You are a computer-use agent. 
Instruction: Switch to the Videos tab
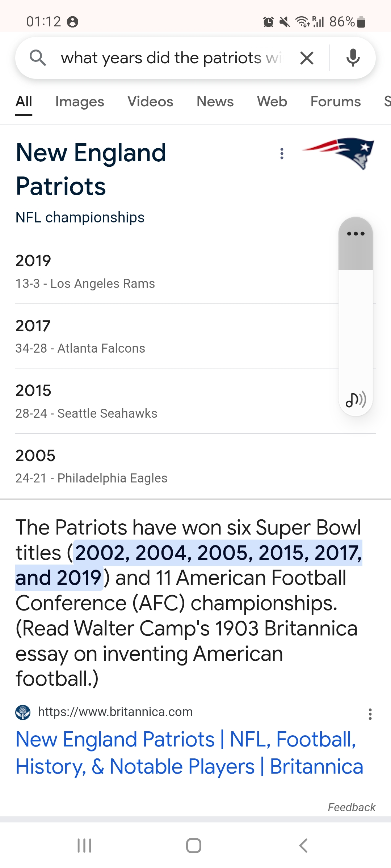pos(150,102)
